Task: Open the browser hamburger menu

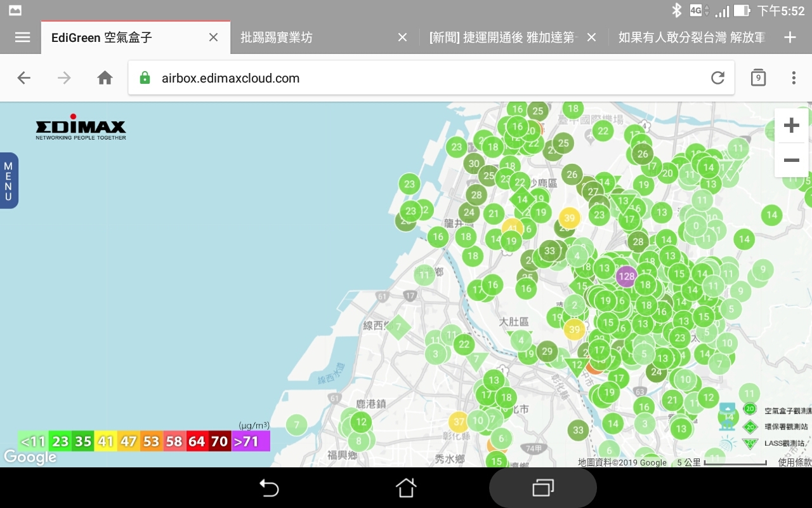Action: pos(22,37)
